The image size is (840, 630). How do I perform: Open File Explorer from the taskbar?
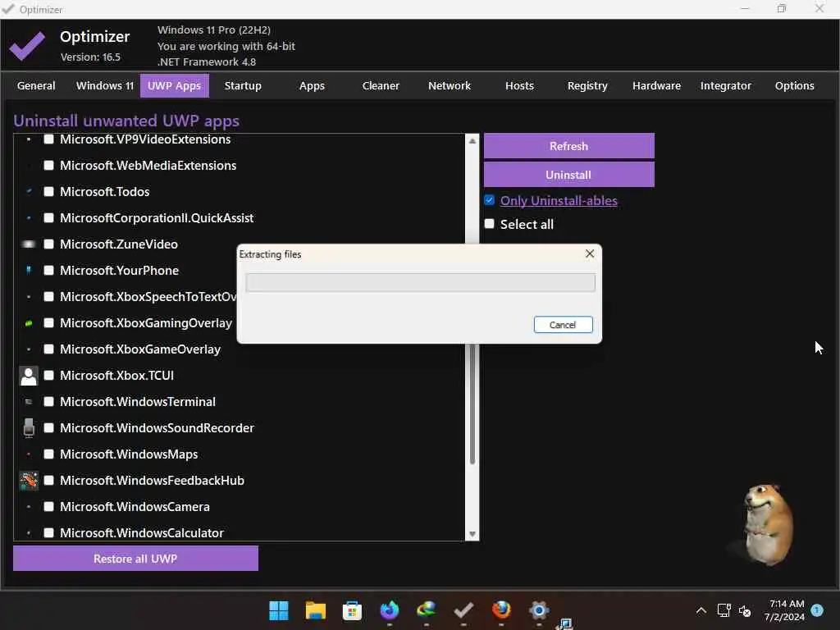[x=316, y=610]
